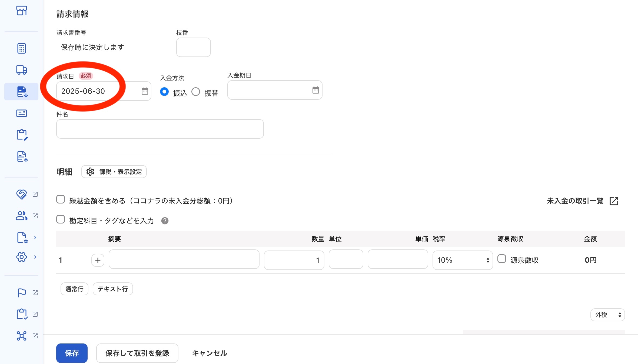Open the people icon in the sidebar
Viewport: 638px width, 364px height.
point(21,216)
